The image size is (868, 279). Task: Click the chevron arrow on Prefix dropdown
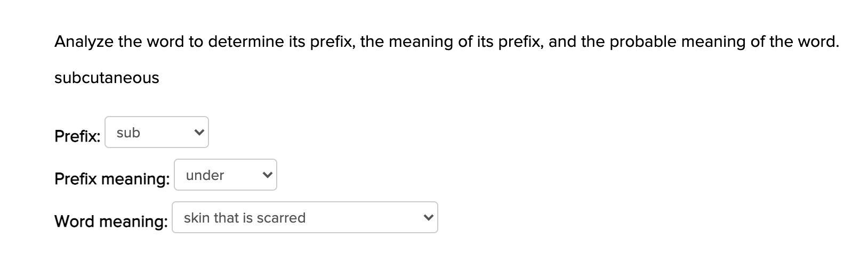point(199,132)
